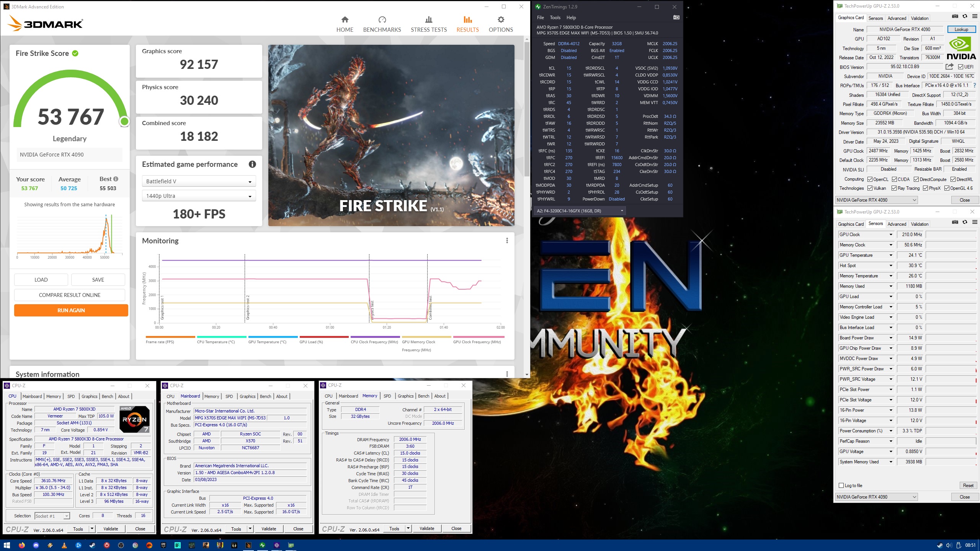This screenshot has height=551, width=980.
Task: Toggle UEFI checkbox in GPU-Z
Action: tap(960, 67)
